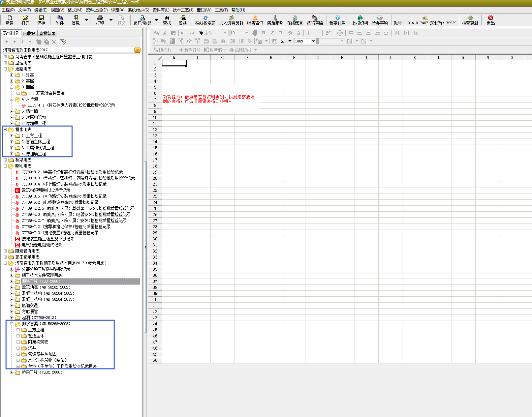Open 技巧集锦 tips collection
Screen dimensions: 532x417
(x=315, y=20)
